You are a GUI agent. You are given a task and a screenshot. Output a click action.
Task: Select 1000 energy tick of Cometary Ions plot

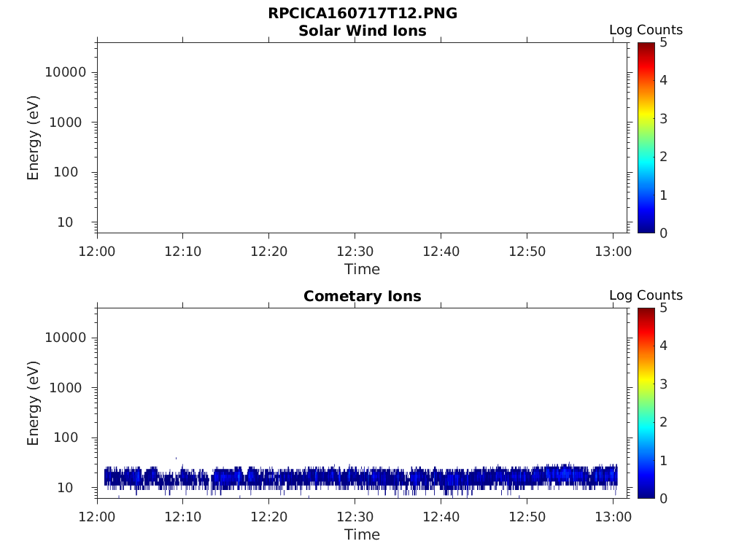click(x=66, y=388)
